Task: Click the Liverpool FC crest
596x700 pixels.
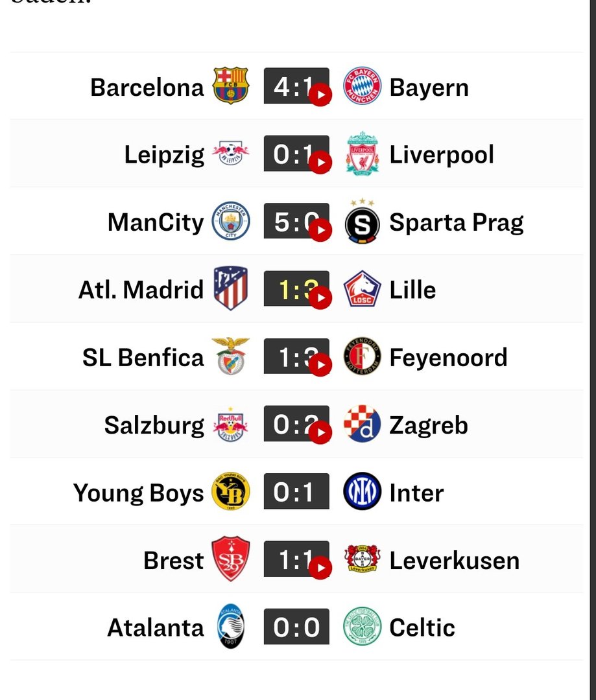Action: (362, 154)
